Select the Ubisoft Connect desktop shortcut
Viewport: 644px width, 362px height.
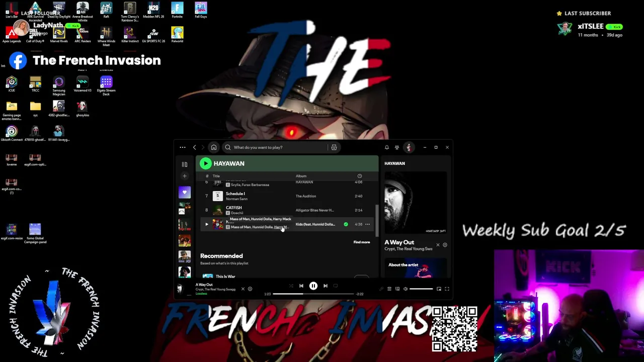pyautogui.click(x=12, y=133)
